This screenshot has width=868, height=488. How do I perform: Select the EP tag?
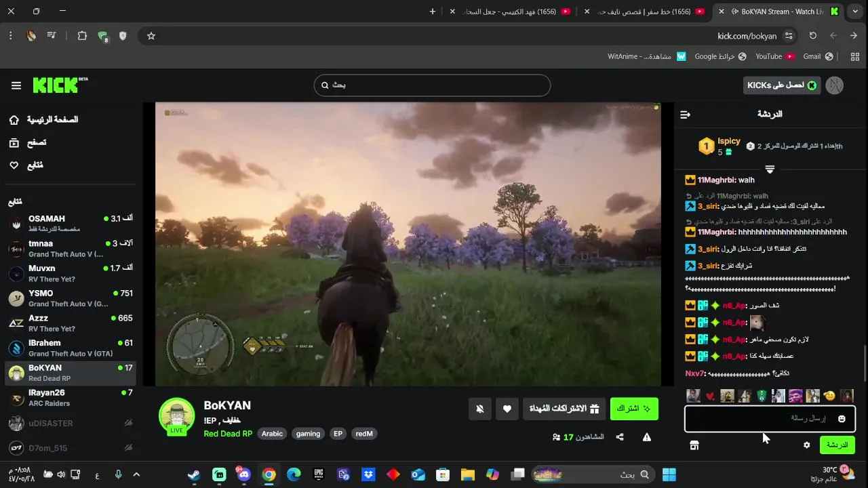[x=338, y=434]
